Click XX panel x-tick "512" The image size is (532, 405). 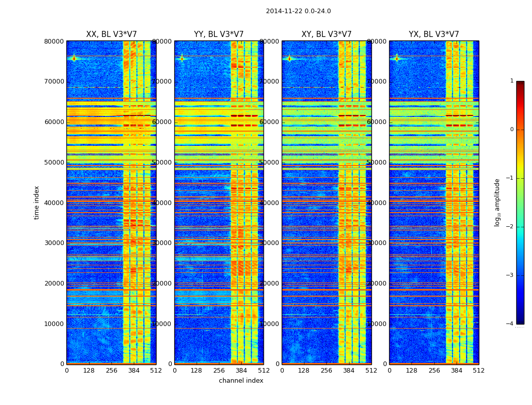pyautogui.click(x=156, y=371)
